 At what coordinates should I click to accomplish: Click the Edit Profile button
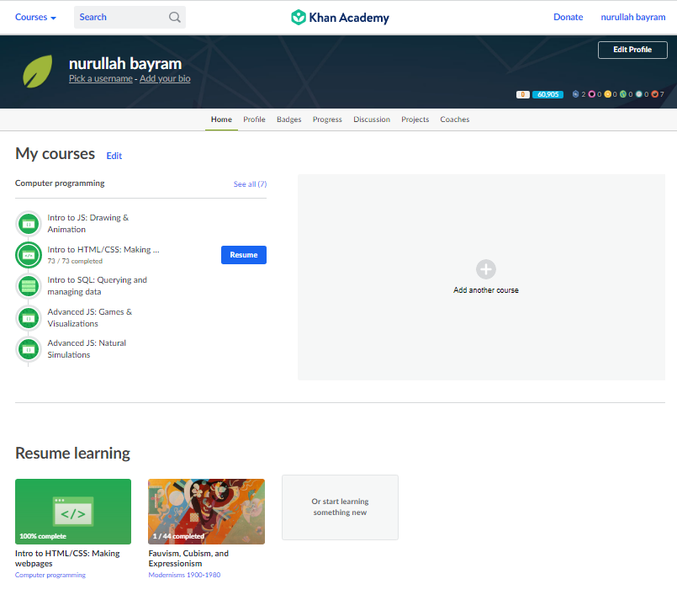(x=632, y=50)
